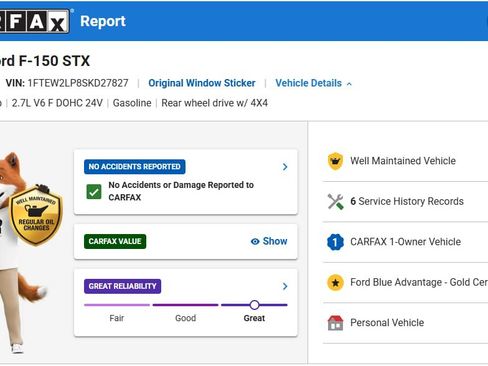
Task: Click the VIN number 1FTEW2LP8SKD27827
Action: 78,83
